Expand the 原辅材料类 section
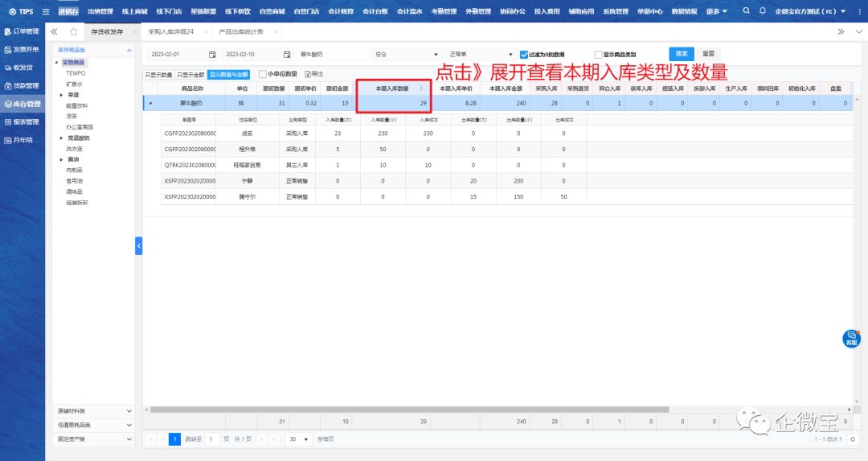The height and width of the screenshot is (461, 868). coord(129,410)
